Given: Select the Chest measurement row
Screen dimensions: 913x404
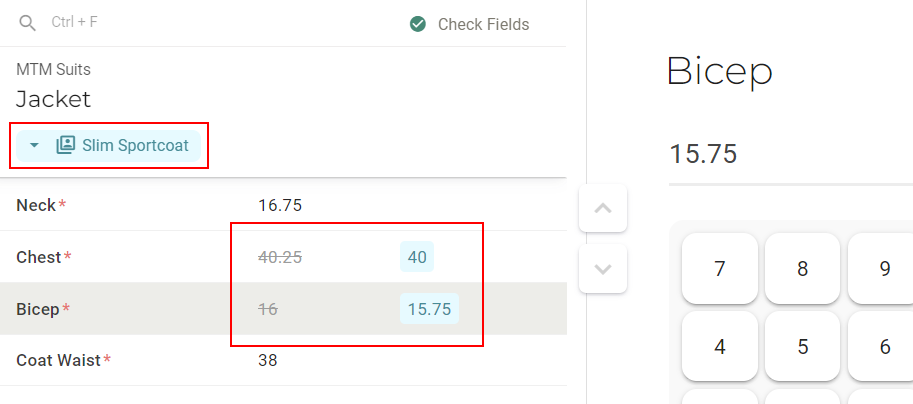Looking at the screenshot, I should click(x=283, y=257).
